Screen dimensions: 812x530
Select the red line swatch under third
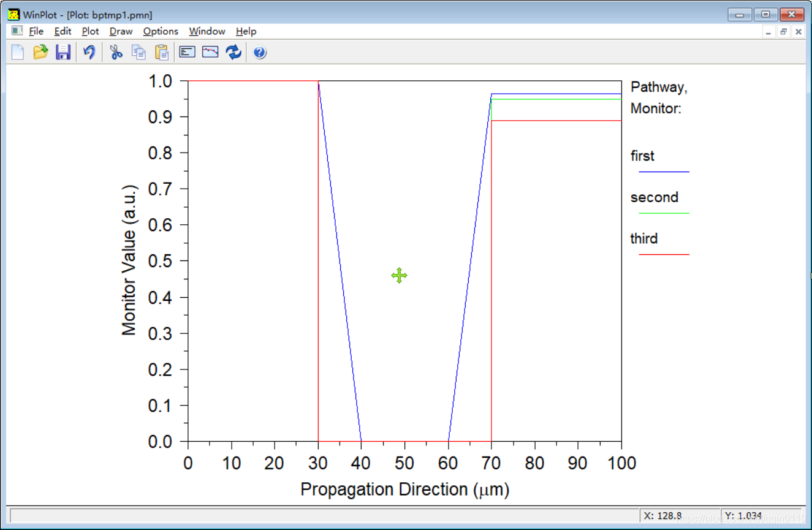[x=664, y=254]
